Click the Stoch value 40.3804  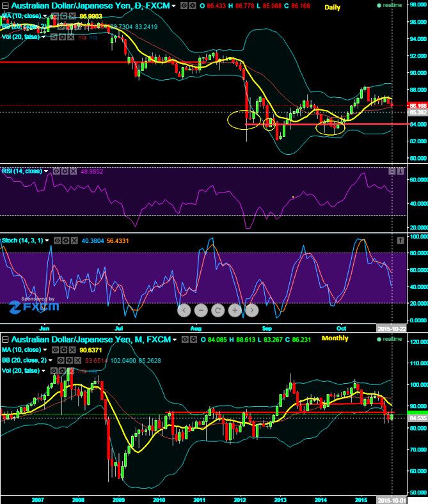pos(93,240)
